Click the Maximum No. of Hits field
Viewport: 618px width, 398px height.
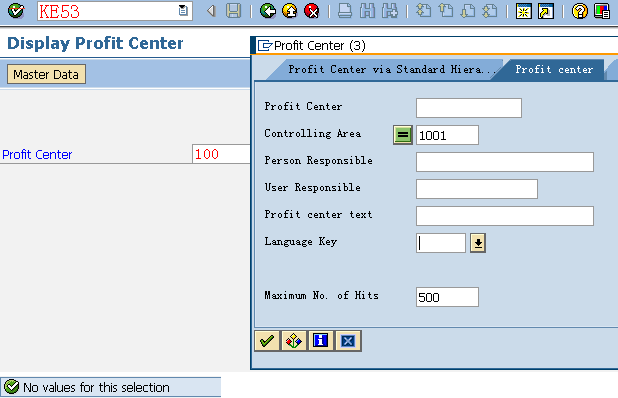pos(447,297)
